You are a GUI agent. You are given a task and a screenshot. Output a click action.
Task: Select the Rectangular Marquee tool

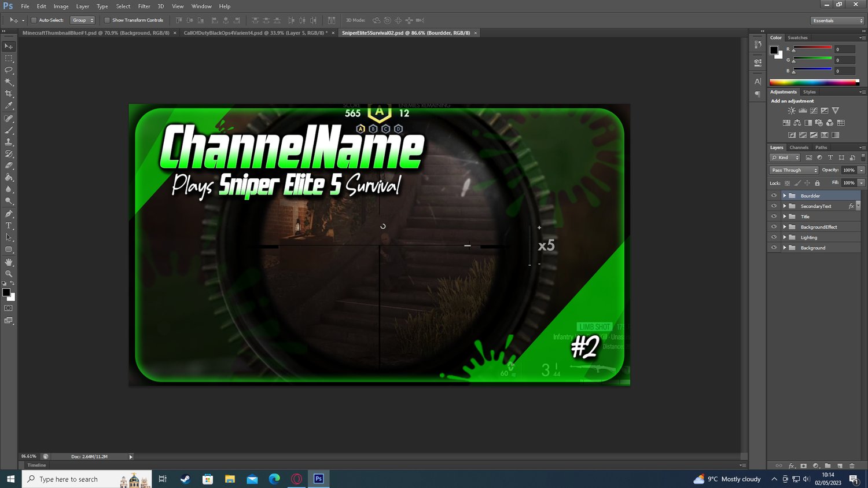click(9, 58)
